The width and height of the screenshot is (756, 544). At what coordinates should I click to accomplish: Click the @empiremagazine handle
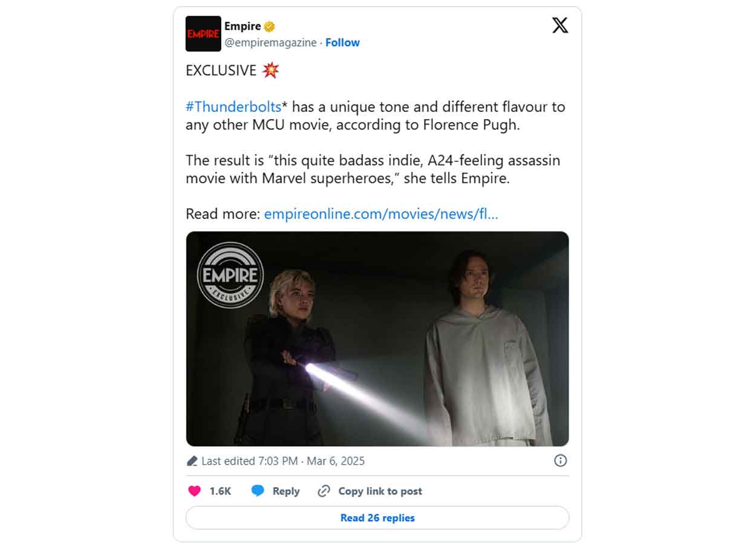point(270,42)
